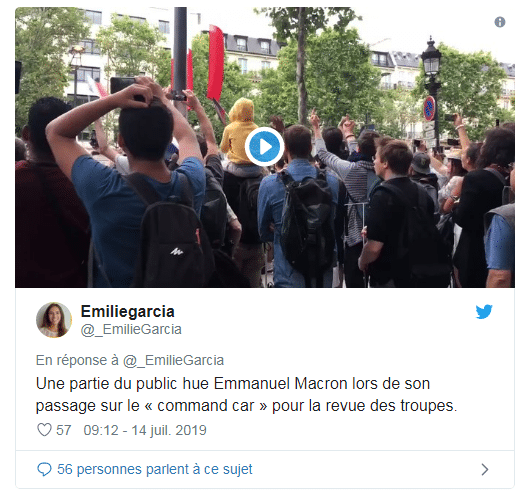This screenshot has height=497, width=524.
Task: Click the text "pour la revue des troupes"
Action: pos(363,406)
